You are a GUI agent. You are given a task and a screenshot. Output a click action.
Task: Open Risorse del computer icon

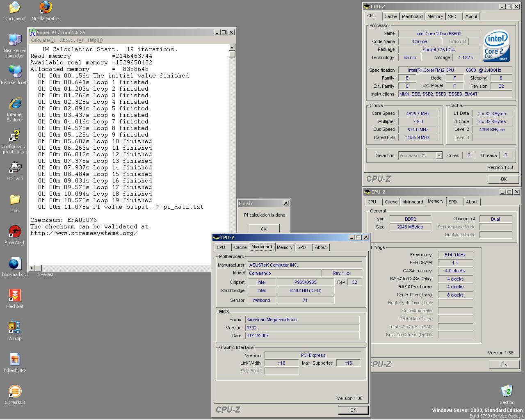pos(15,45)
